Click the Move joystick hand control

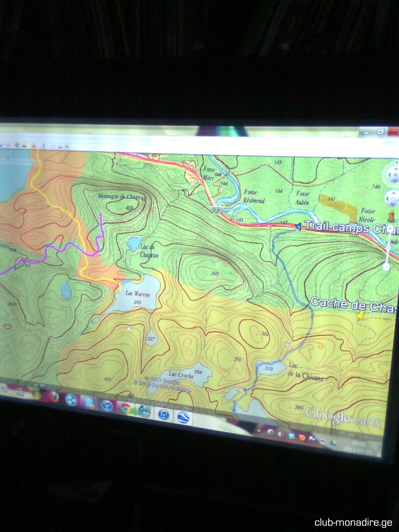click(x=393, y=199)
